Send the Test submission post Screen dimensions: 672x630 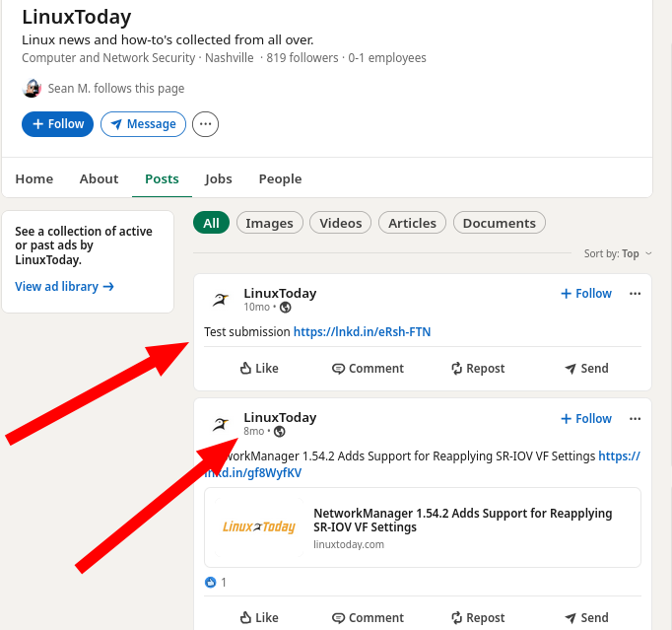click(x=586, y=369)
